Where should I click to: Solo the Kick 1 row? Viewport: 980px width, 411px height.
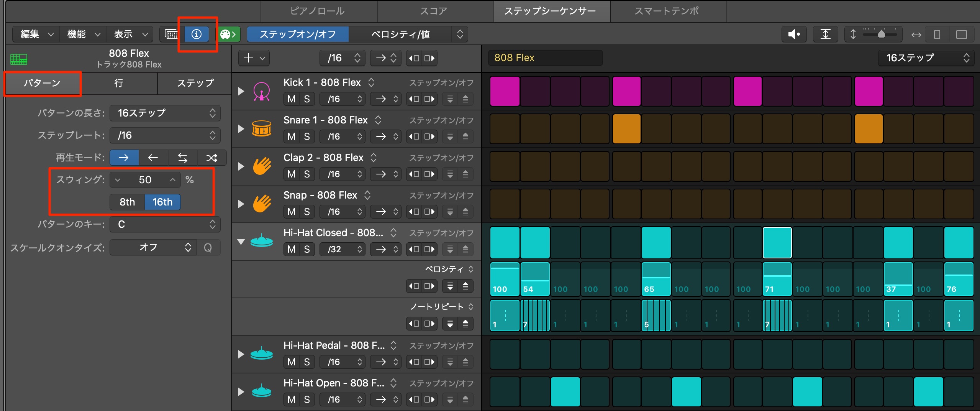click(x=307, y=99)
